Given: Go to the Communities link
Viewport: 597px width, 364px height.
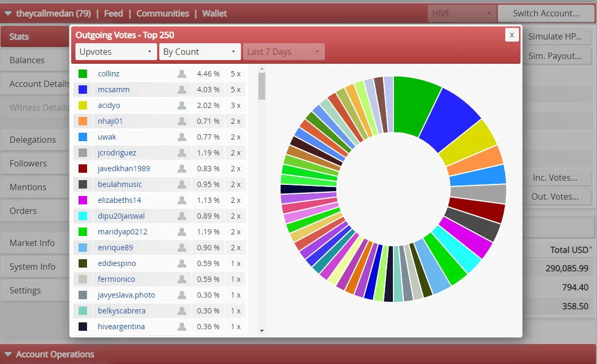Looking at the screenshot, I should (x=162, y=14).
